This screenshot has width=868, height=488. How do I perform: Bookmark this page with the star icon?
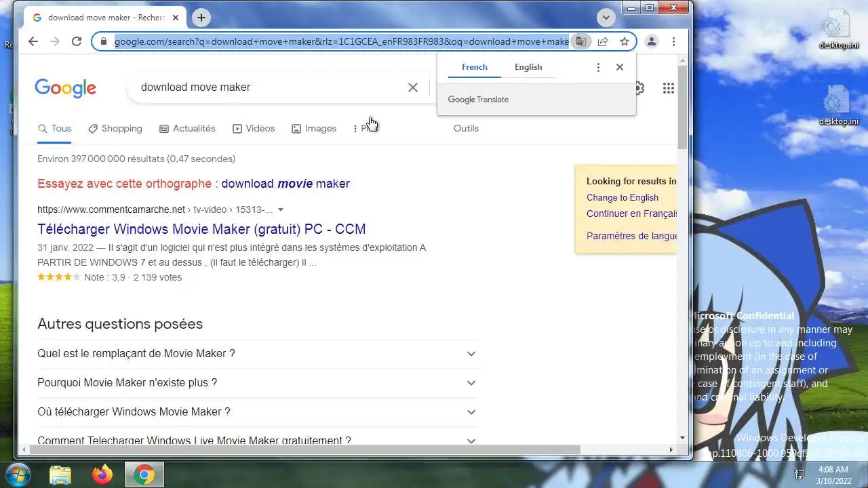tap(625, 41)
